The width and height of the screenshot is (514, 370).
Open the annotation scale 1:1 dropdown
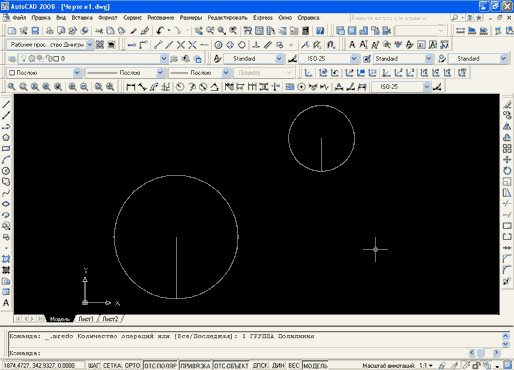[x=426, y=366]
